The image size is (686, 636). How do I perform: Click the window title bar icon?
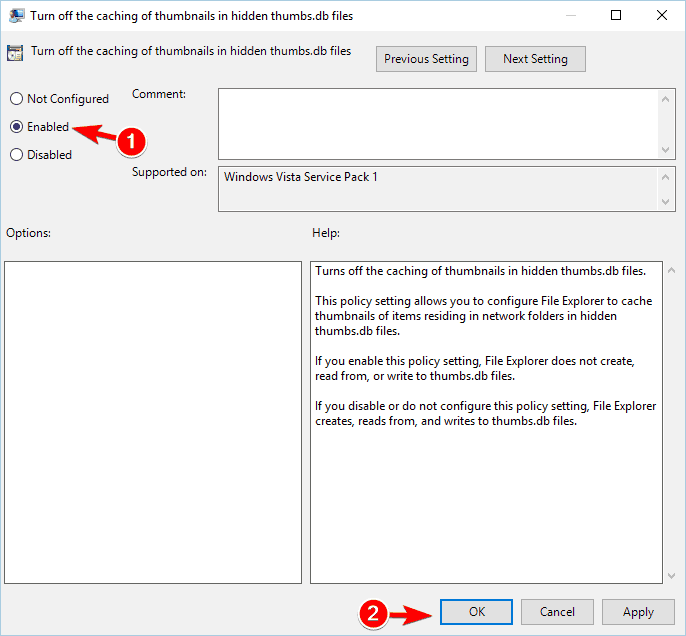[x=17, y=16]
